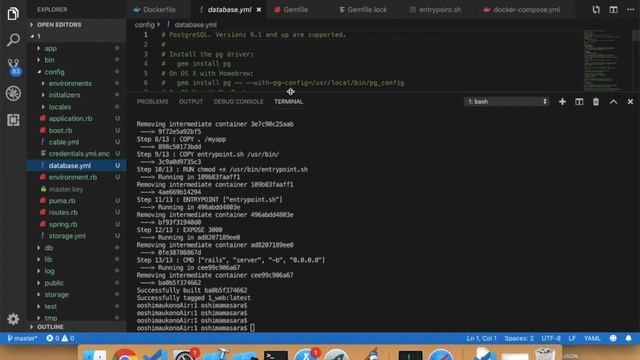Select the TERMINAL panel tab
Screen dimensions: 640x360
(x=289, y=102)
